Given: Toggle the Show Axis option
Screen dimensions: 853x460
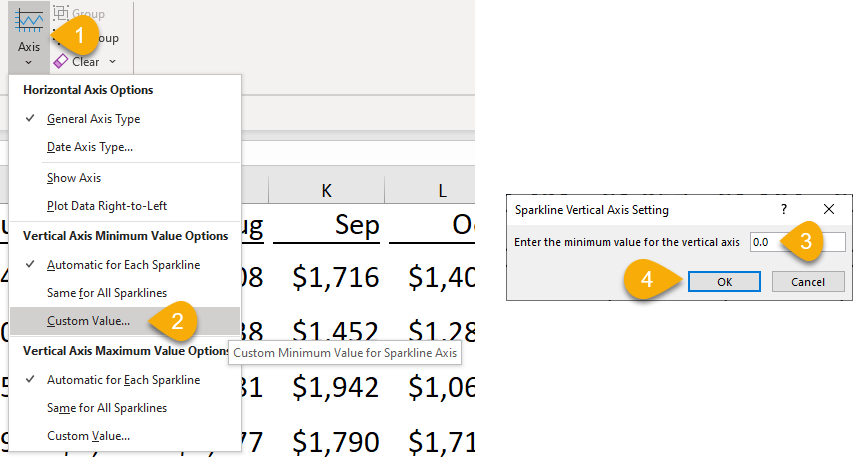Looking at the screenshot, I should [74, 178].
